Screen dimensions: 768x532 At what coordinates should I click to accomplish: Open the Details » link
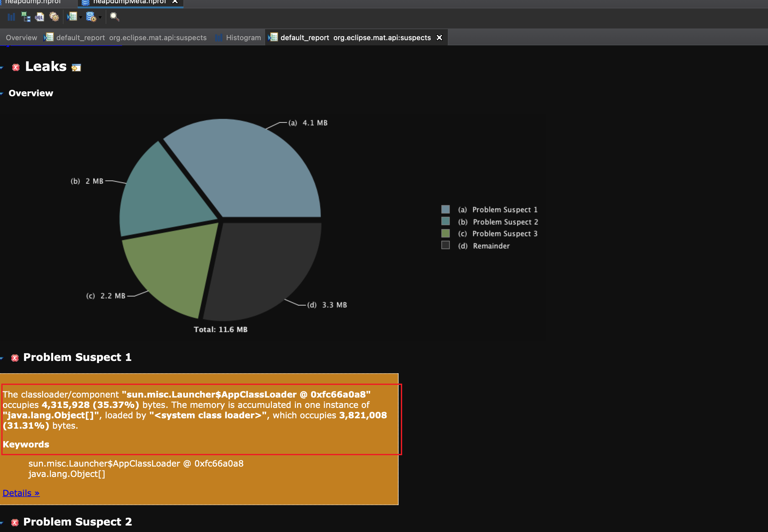[21, 493]
